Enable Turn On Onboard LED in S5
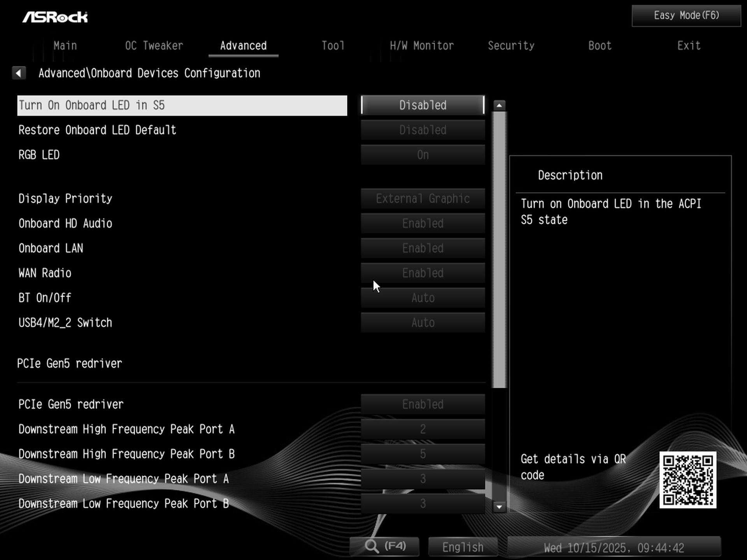 pyautogui.click(x=422, y=105)
